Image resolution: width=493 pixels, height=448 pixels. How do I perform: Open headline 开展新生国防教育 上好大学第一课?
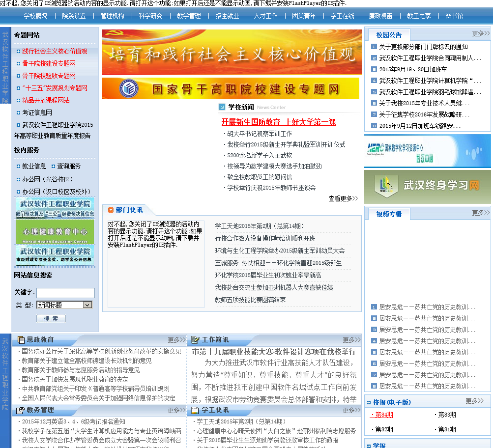(x=279, y=122)
